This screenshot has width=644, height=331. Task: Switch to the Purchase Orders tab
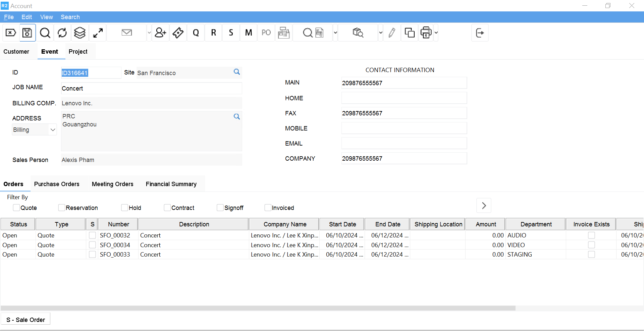pos(57,184)
